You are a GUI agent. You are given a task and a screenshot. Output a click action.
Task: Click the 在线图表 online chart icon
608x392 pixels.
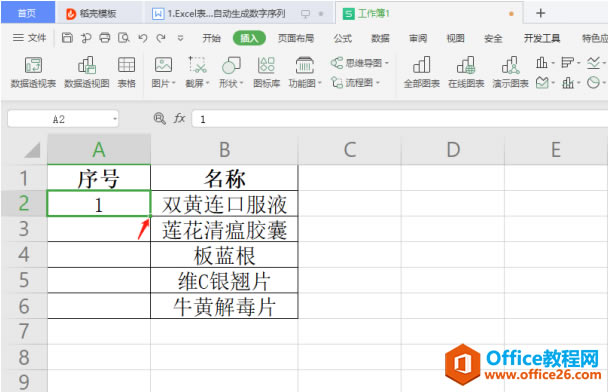(x=466, y=72)
